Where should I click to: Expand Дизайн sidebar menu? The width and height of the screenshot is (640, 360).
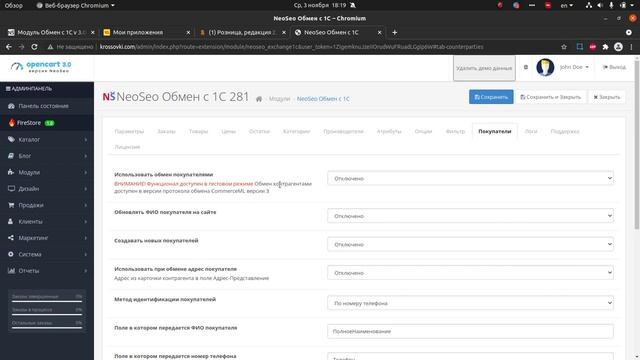coord(47,189)
